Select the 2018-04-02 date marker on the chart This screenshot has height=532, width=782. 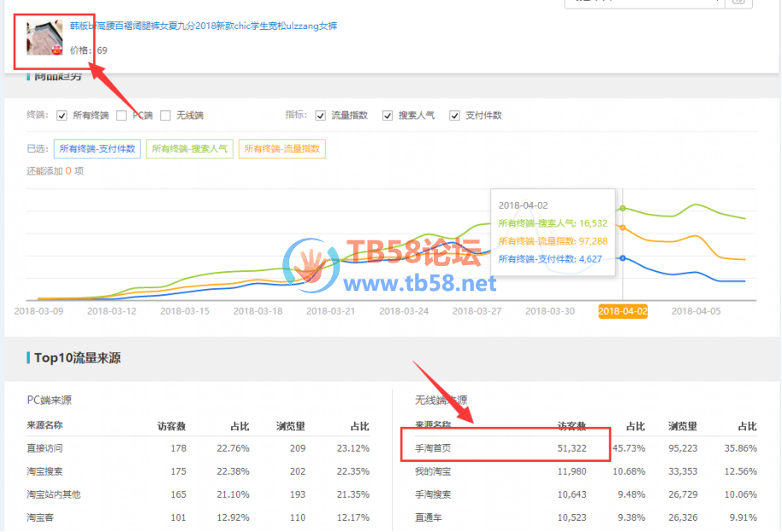622,311
